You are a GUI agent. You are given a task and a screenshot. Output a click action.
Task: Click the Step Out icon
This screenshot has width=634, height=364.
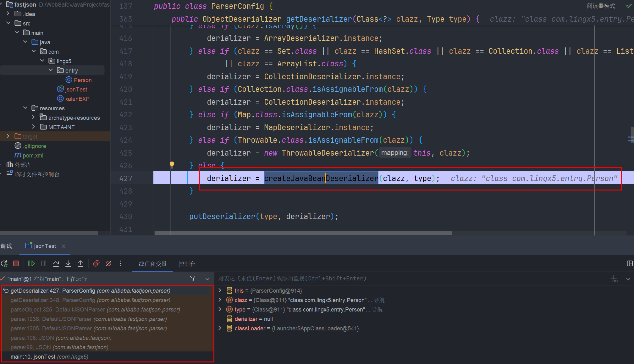80,264
